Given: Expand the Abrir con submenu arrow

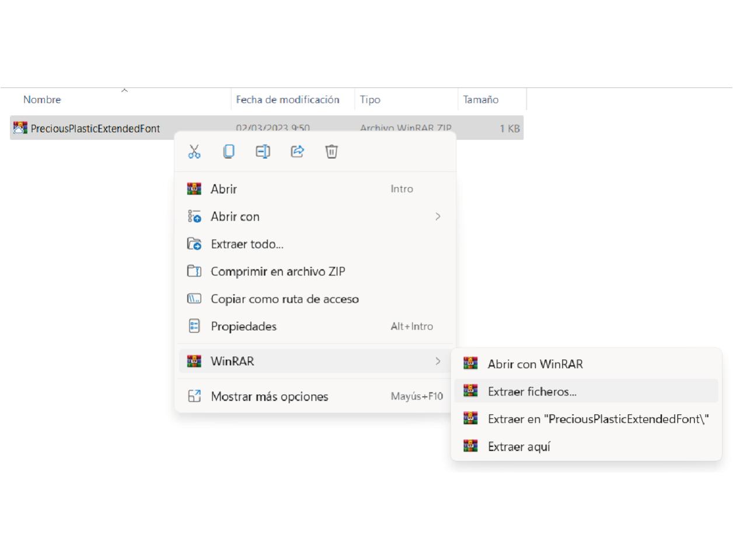Looking at the screenshot, I should coord(438,216).
